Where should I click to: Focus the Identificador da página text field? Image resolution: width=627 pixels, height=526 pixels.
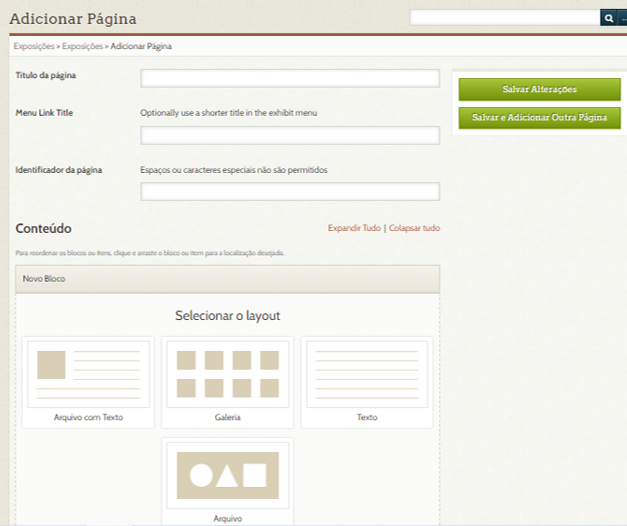[290, 192]
